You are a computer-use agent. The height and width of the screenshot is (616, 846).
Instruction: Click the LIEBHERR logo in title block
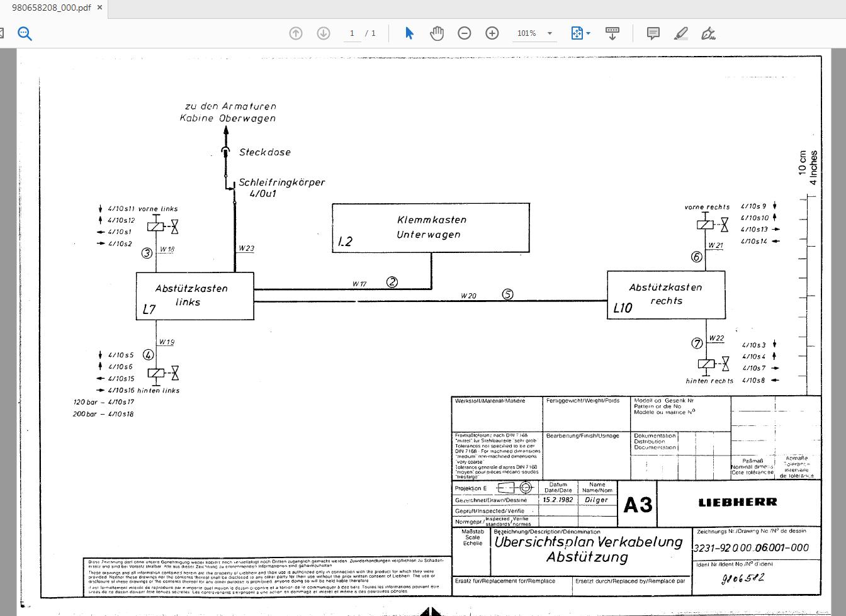pyautogui.click(x=737, y=502)
